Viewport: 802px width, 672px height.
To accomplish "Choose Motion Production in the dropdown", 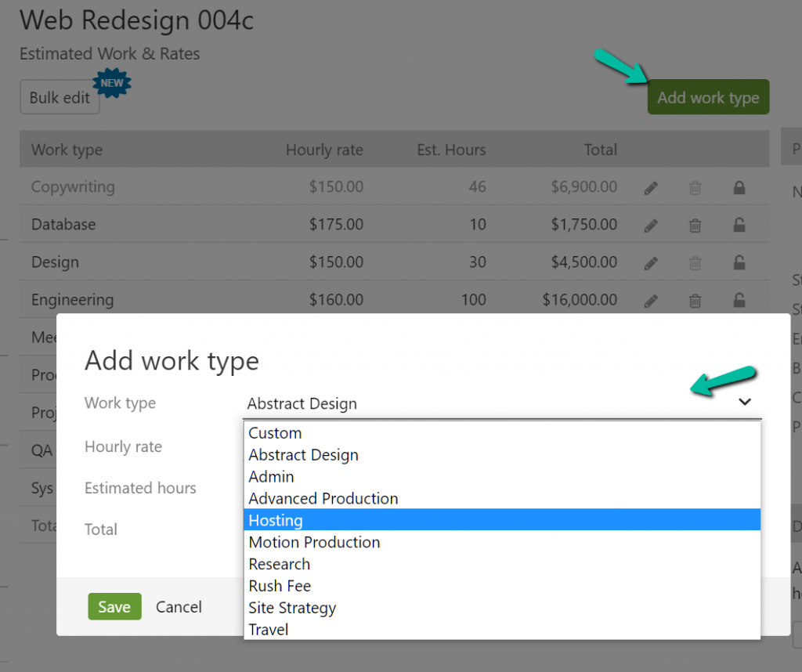I will click(x=314, y=542).
